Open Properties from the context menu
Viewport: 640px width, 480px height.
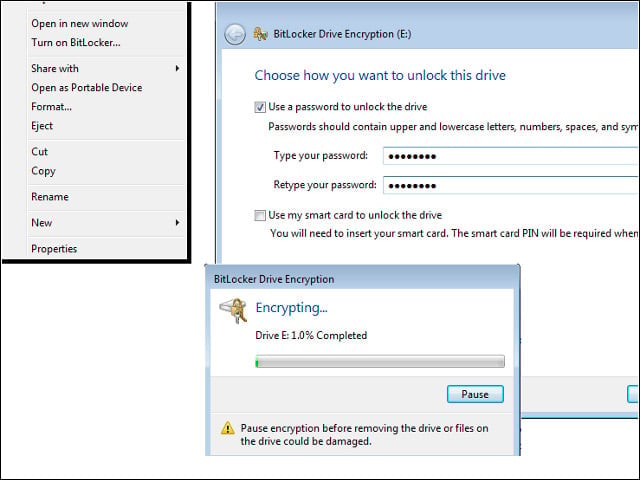pos(54,249)
